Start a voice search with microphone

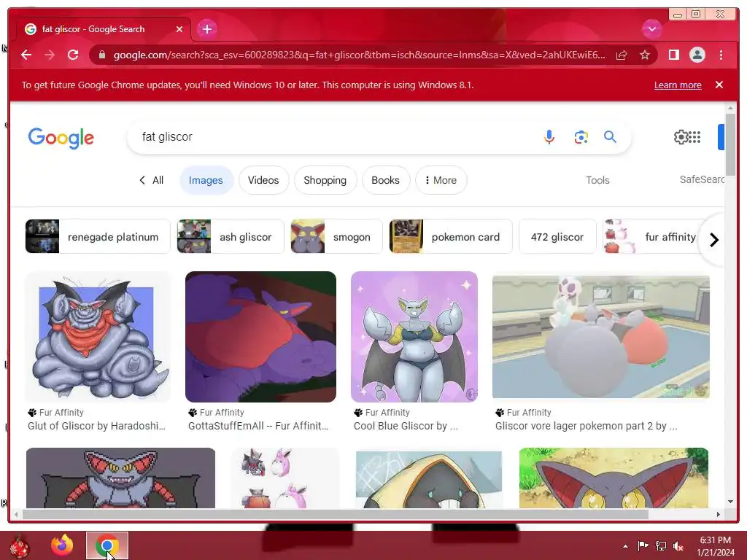tap(549, 137)
